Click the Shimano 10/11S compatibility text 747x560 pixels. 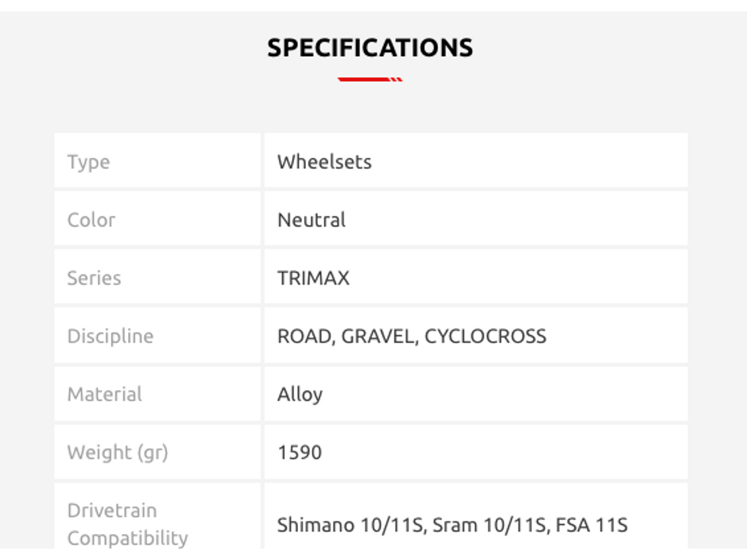coord(350,525)
